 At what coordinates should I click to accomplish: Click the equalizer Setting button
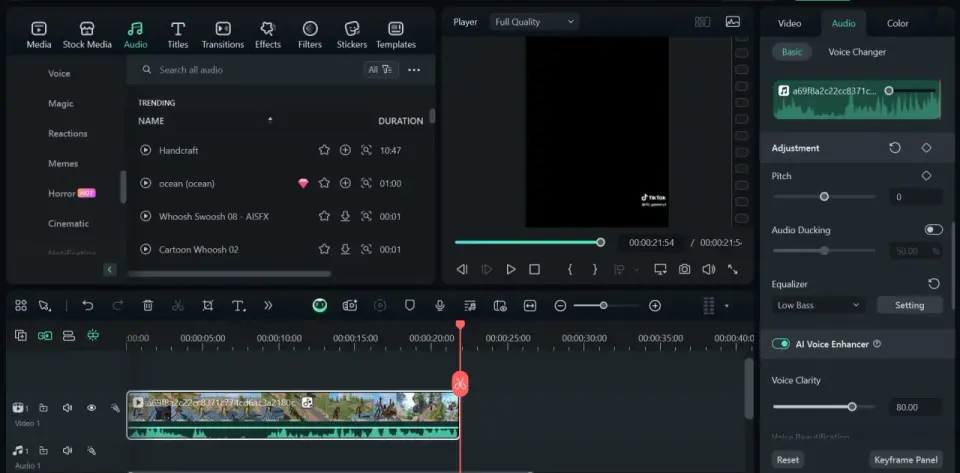[x=910, y=305]
